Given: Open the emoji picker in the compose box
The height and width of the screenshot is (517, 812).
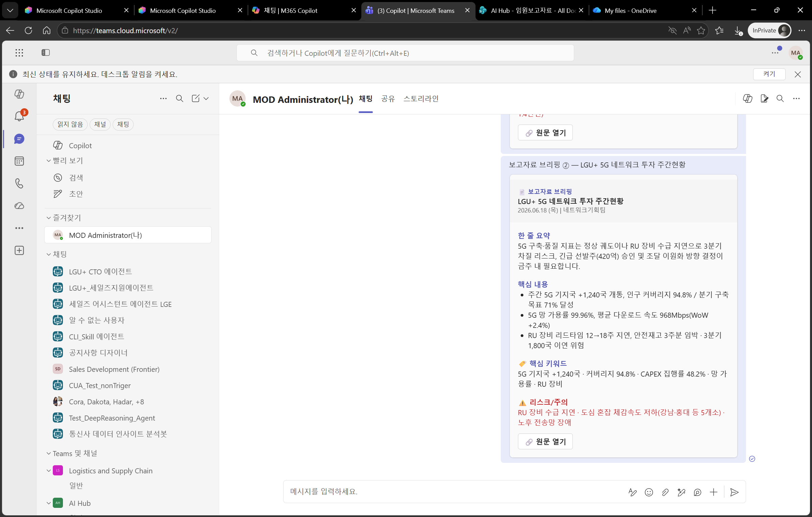Looking at the screenshot, I should [649, 492].
